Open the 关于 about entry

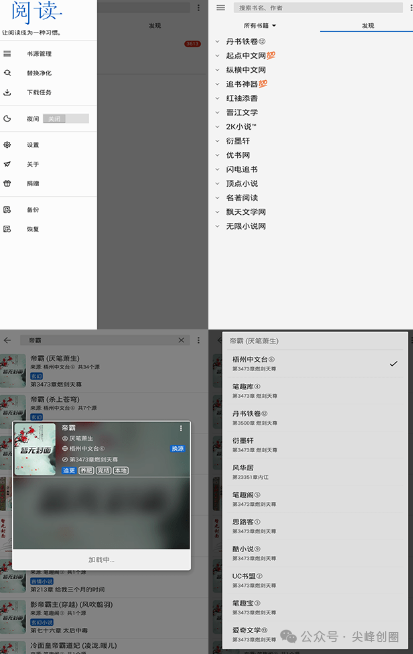pyautogui.click(x=33, y=164)
